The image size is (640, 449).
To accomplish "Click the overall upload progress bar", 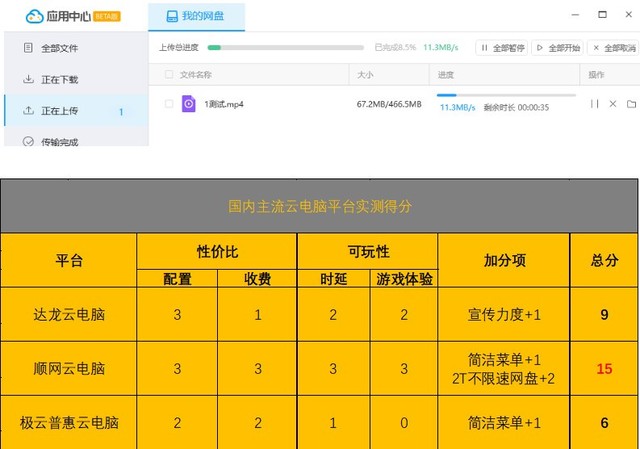I will pos(286,48).
